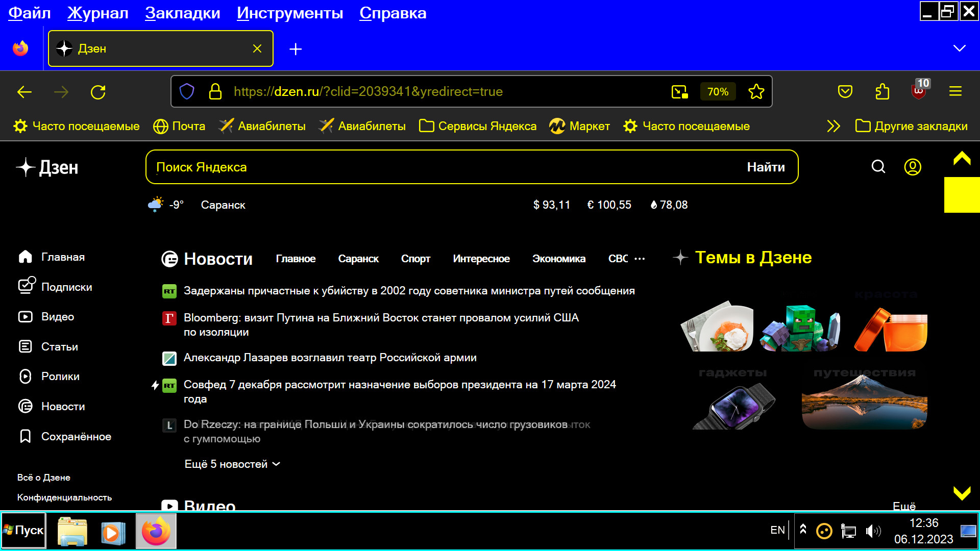Select the Экономика news tab
The image size is (980, 551).
pos(559,259)
